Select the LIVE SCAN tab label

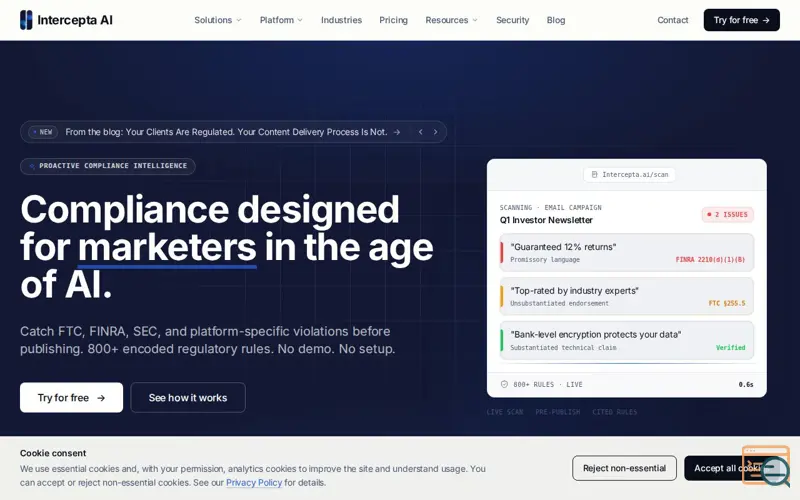coord(505,412)
